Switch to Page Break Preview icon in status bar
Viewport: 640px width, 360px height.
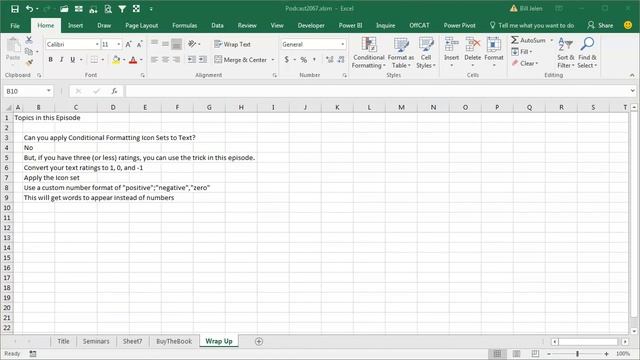point(535,353)
